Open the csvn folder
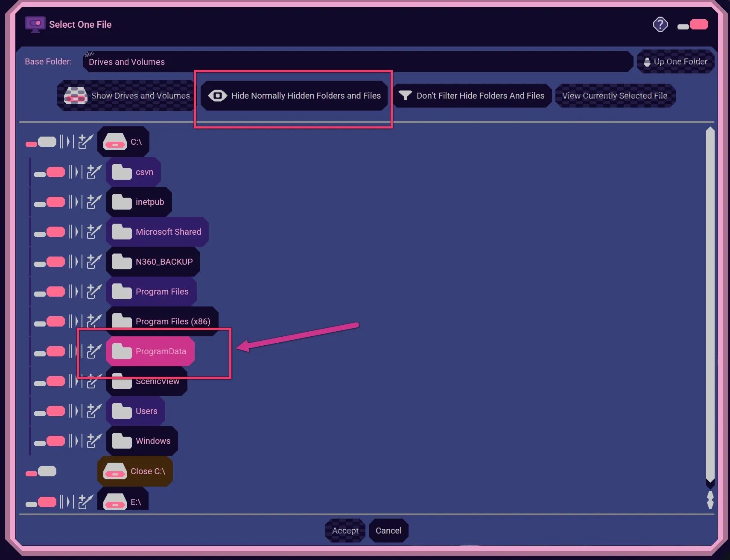This screenshot has width=730, height=560. pos(133,172)
